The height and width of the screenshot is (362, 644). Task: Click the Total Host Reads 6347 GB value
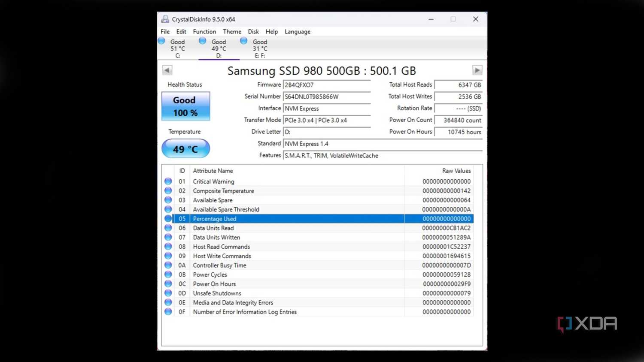458,85
